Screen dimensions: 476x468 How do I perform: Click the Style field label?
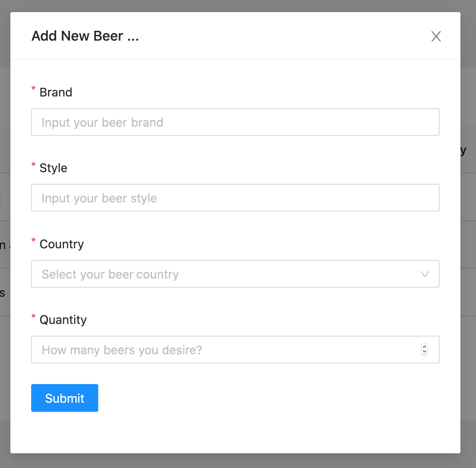coord(53,168)
